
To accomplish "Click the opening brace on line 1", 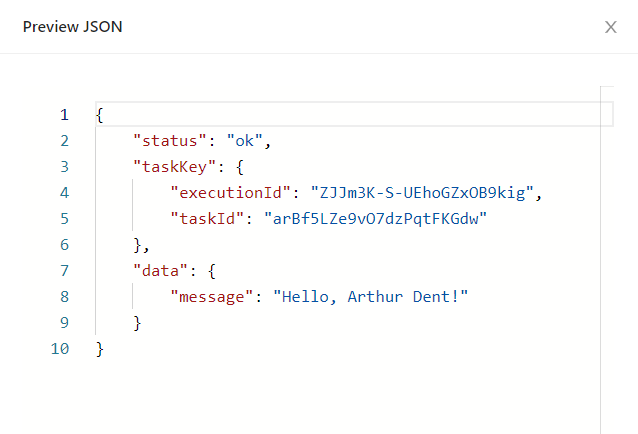I will (x=100, y=115).
